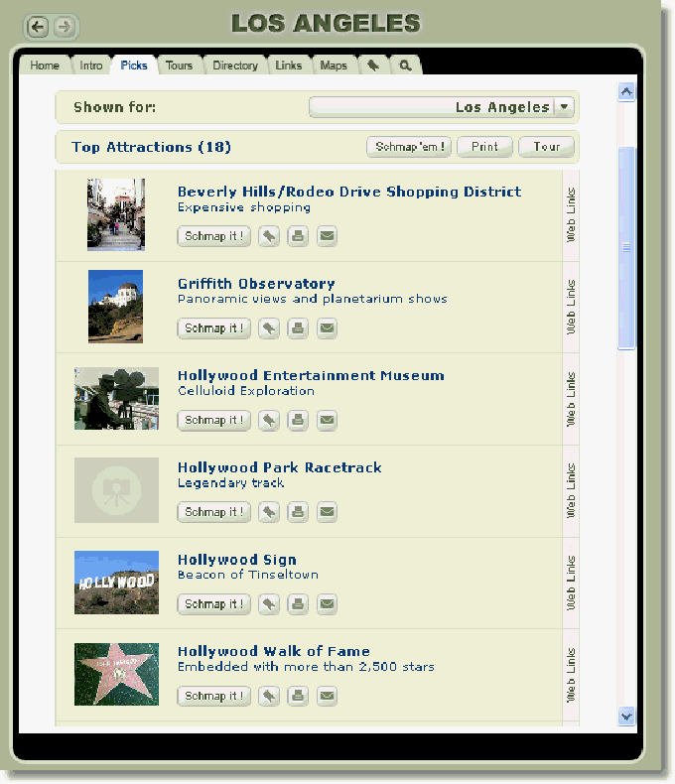Open the Tours tab
Screen dimensions: 675x784
[179, 65]
